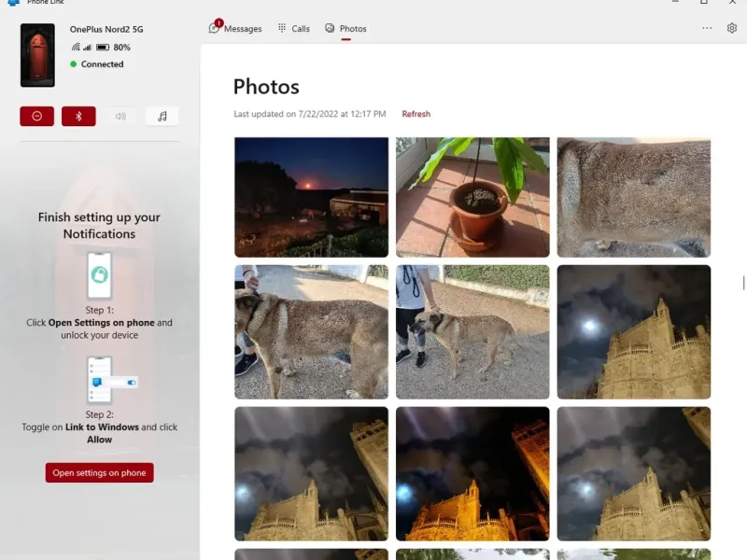Toggle Do Not Disturb button

tap(36, 116)
